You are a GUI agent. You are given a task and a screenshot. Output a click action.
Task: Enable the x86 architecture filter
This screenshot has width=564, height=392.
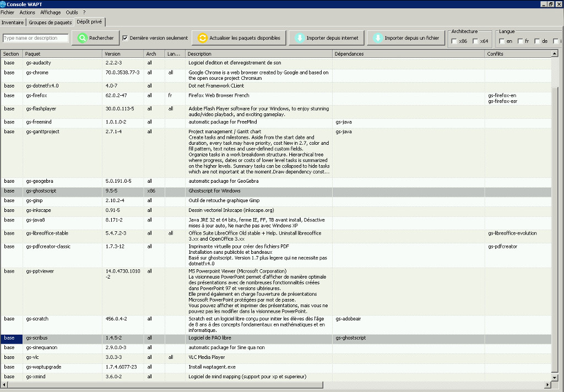coord(454,41)
